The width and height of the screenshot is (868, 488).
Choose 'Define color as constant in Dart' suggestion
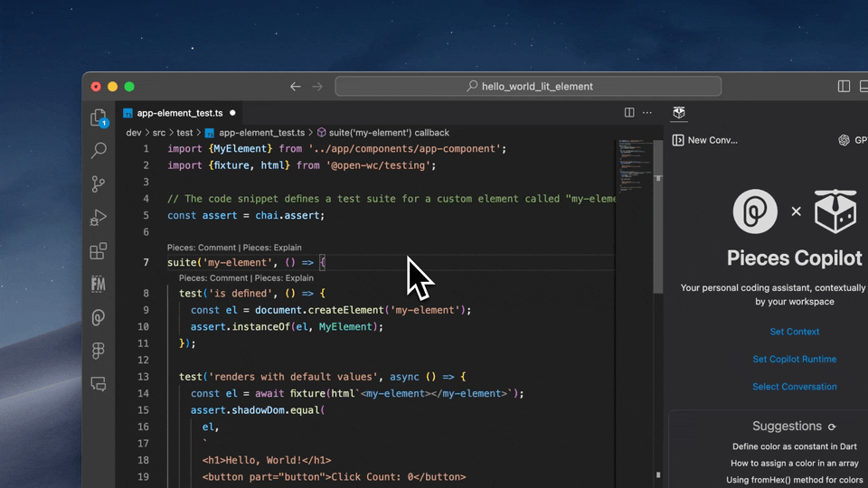[795, 446]
